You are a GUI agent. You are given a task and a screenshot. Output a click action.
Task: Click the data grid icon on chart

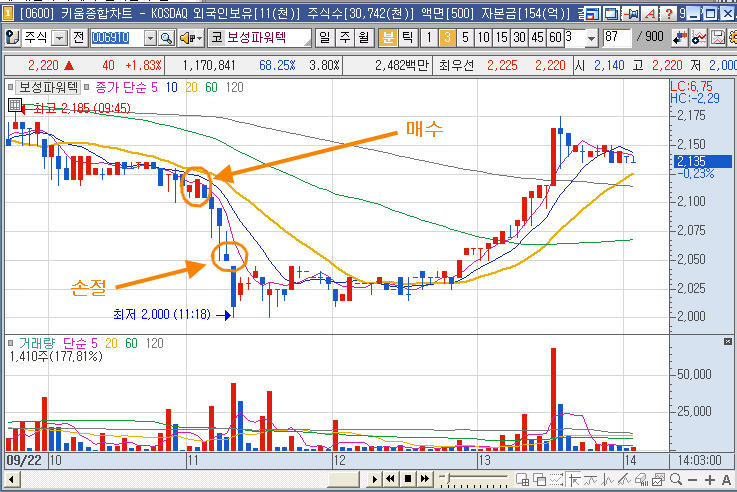click(15, 105)
